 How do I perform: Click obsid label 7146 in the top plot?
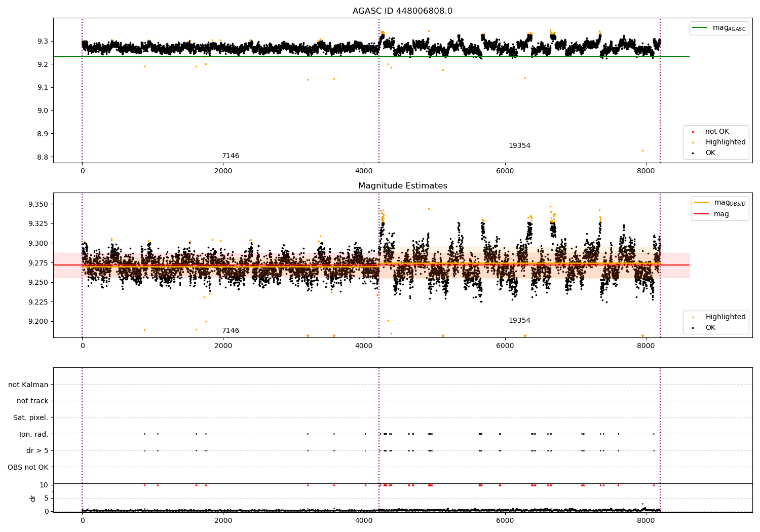(231, 156)
